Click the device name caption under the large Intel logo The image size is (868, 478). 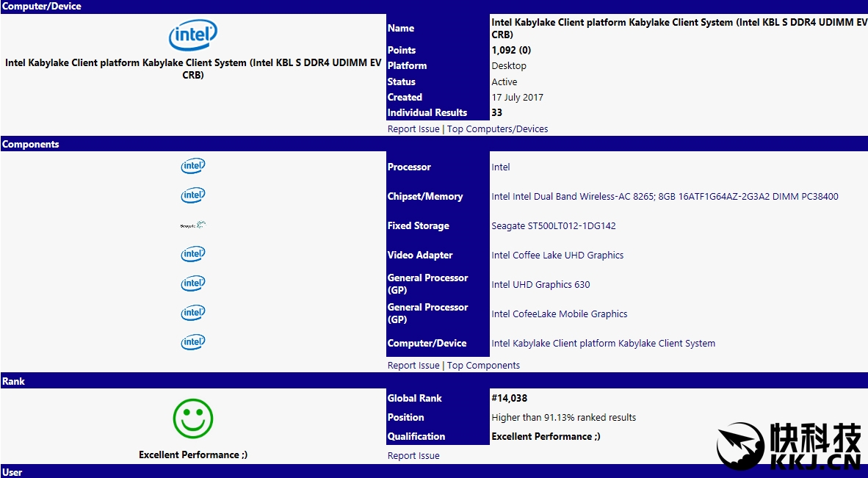(192, 69)
